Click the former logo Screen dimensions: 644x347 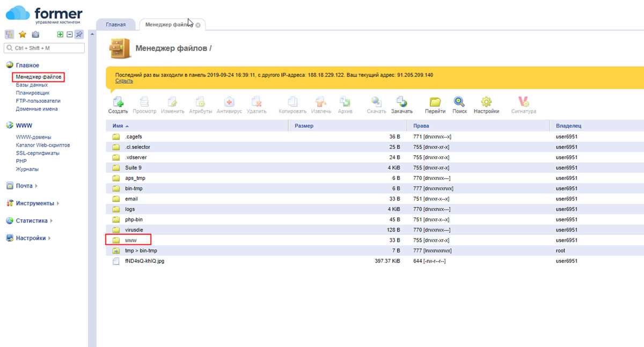tap(45, 15)
